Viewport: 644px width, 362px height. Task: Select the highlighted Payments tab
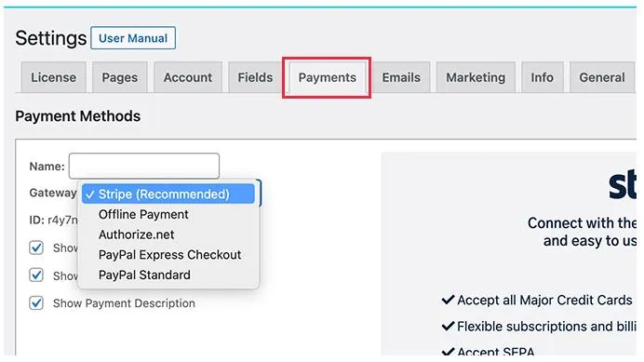point(327,77)
